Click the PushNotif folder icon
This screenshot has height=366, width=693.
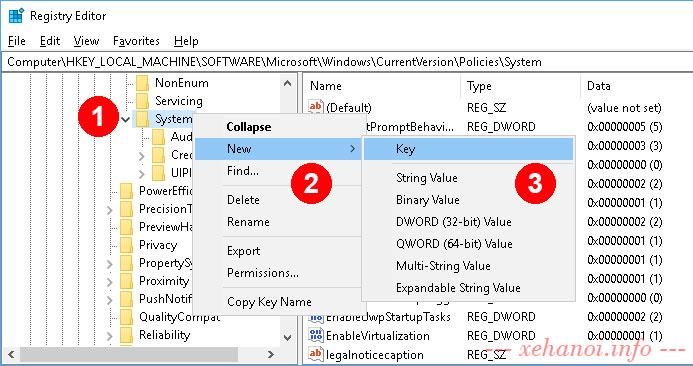pyautogui.click(x=126, y=299)
